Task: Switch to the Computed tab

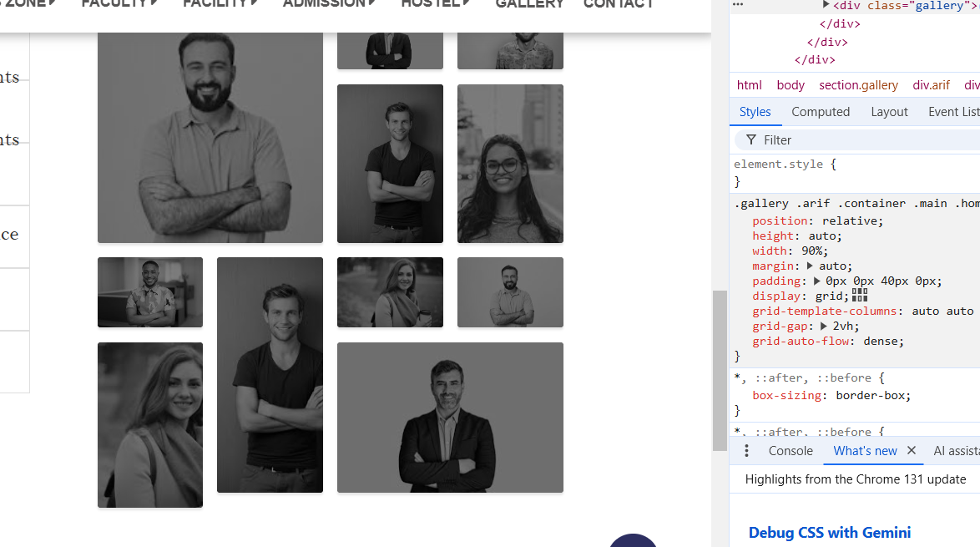Action: (x=820, y=112)
